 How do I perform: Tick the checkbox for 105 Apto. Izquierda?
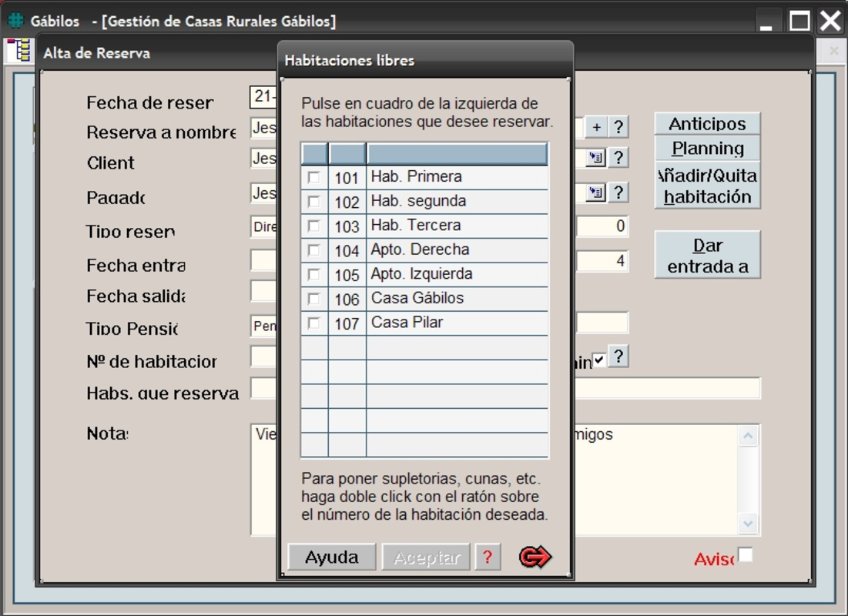coord(313,275)
